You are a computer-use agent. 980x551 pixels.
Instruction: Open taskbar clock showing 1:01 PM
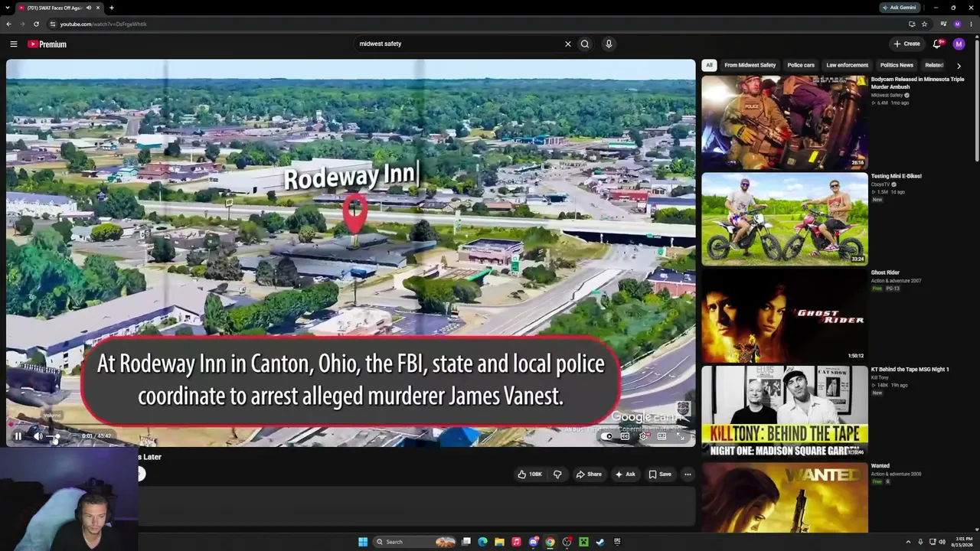(963, 542)
